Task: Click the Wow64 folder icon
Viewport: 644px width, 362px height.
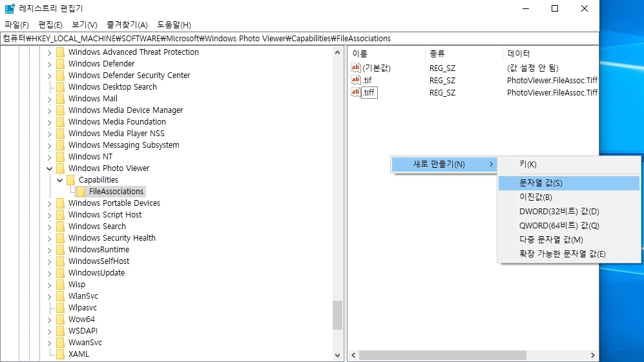Action: coord(60,319)
